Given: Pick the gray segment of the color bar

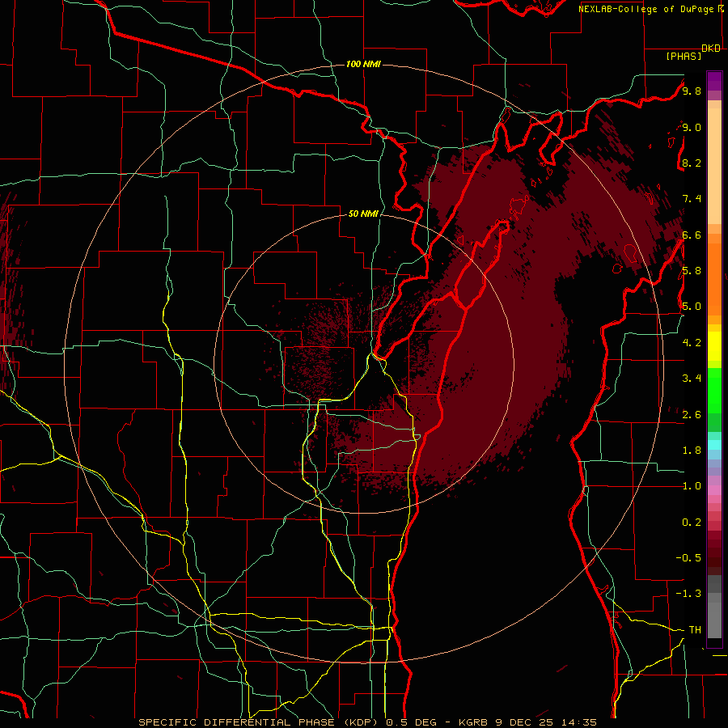Looking at the screenshot, I should (714, 607).
